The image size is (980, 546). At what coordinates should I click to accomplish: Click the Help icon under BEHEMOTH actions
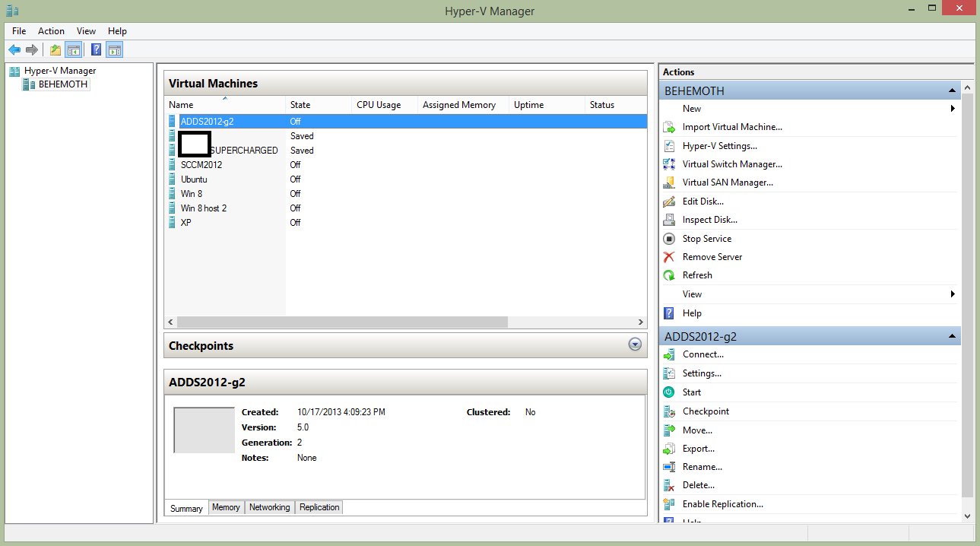669,313
